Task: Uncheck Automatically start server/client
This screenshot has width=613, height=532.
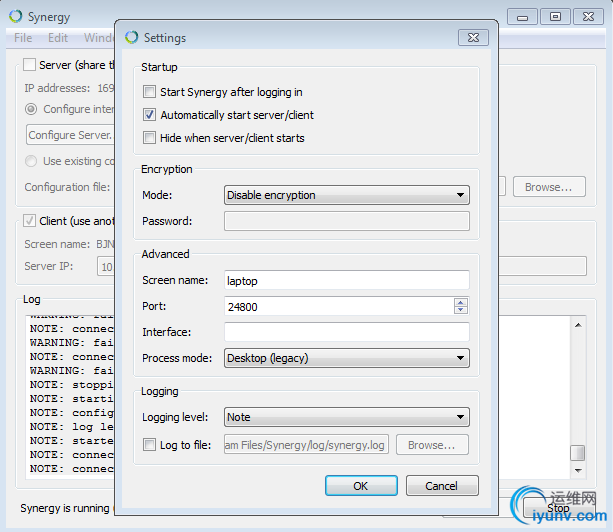Action: pos(149,115)
